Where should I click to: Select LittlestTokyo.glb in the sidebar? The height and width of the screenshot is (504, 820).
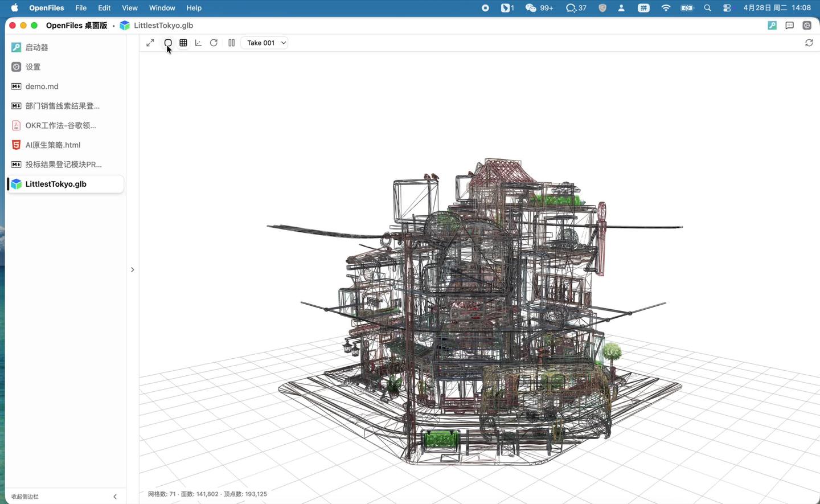tap(64, 184)
